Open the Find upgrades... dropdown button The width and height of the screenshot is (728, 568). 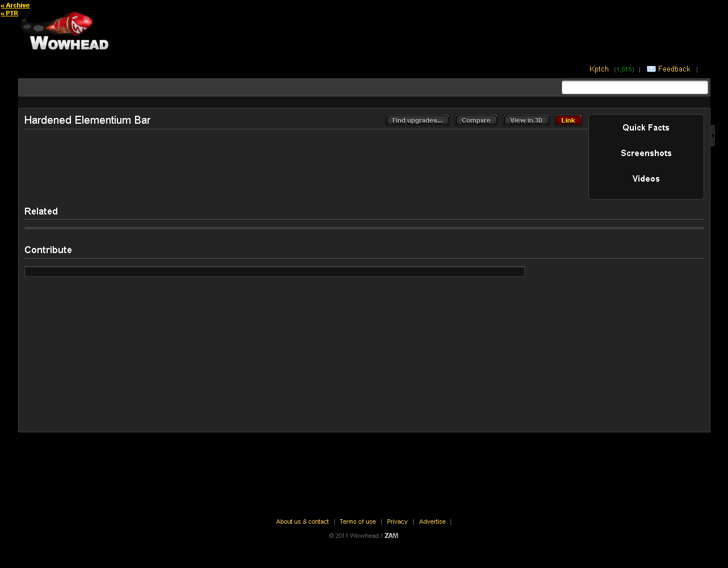point(417,120)
